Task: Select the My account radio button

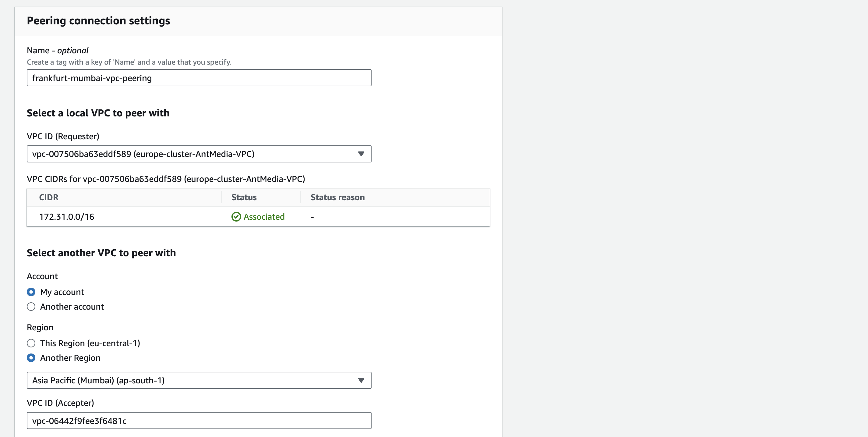Action: (x=31, y=292)
